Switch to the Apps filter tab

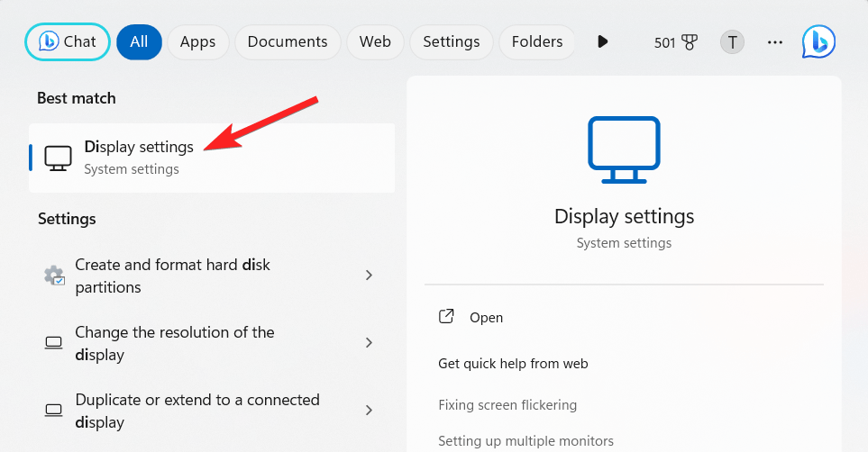tap(197, 41)
